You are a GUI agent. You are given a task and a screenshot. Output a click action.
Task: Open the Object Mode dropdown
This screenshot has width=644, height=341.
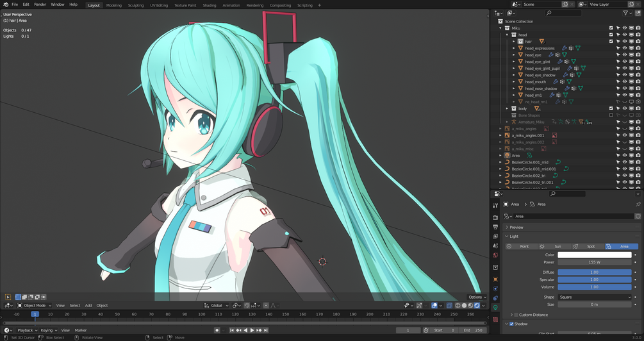35,306
